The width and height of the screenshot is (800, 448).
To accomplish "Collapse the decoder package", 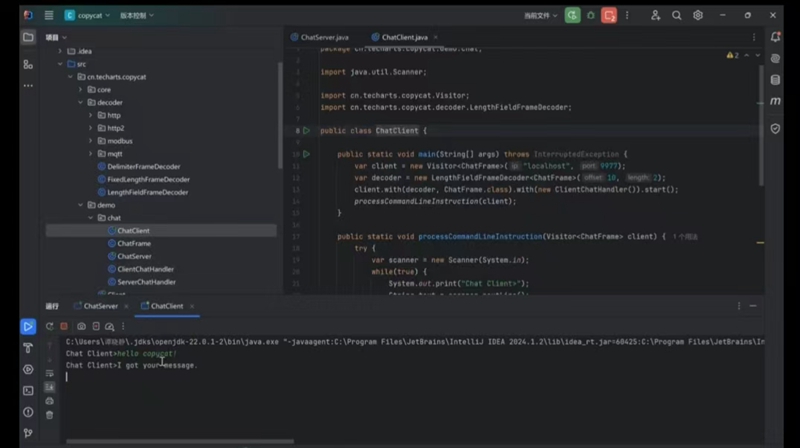I will (81, 102).
